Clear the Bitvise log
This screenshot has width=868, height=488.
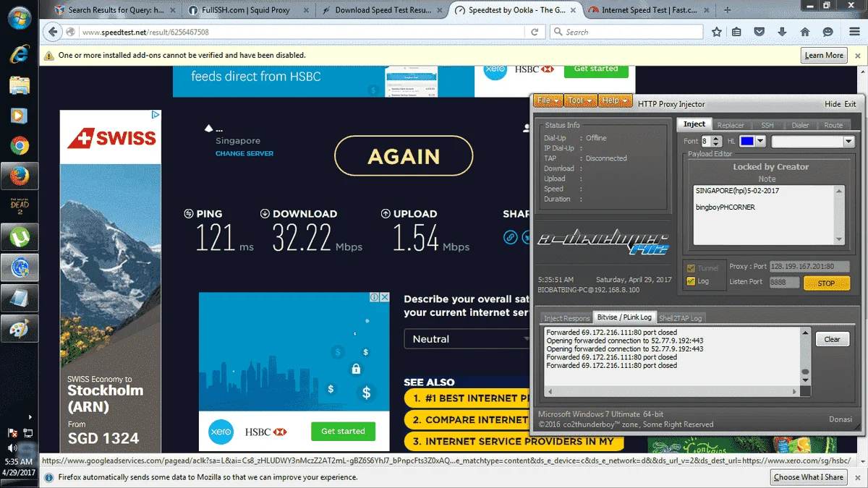(x=832, y=339)
